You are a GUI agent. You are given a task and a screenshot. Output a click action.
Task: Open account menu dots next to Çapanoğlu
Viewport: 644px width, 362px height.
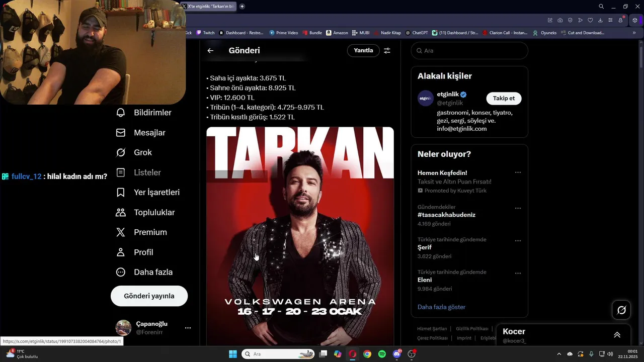[x=188, y=328]
